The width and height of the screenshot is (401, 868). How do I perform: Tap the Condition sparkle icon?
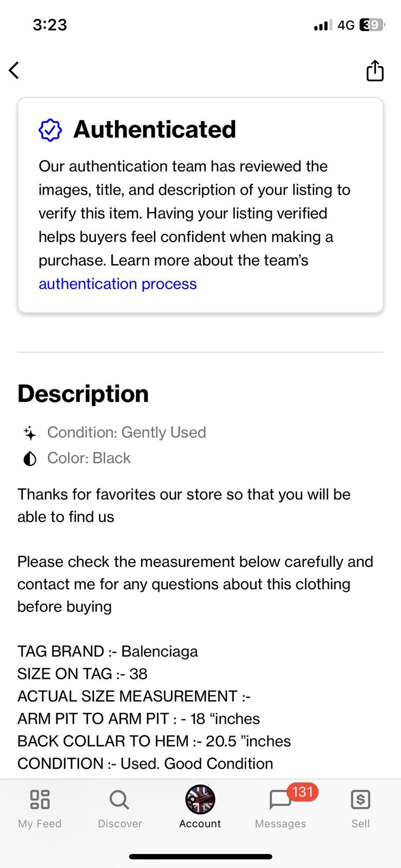30,433
